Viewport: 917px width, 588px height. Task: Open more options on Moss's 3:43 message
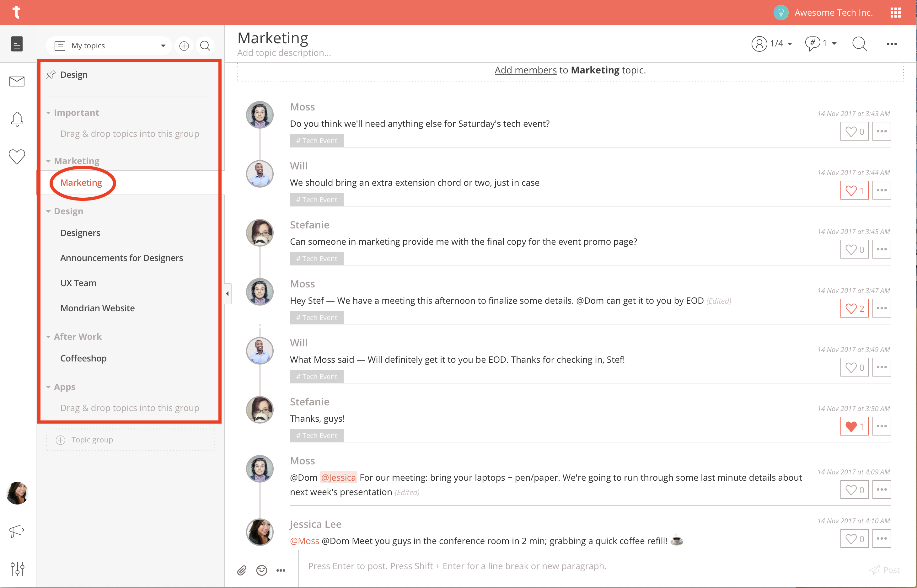coord(882,131)
